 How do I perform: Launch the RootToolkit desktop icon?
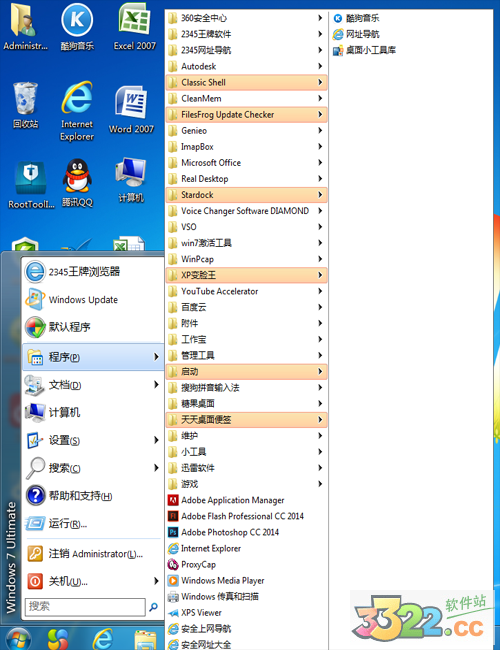point(31,184)
